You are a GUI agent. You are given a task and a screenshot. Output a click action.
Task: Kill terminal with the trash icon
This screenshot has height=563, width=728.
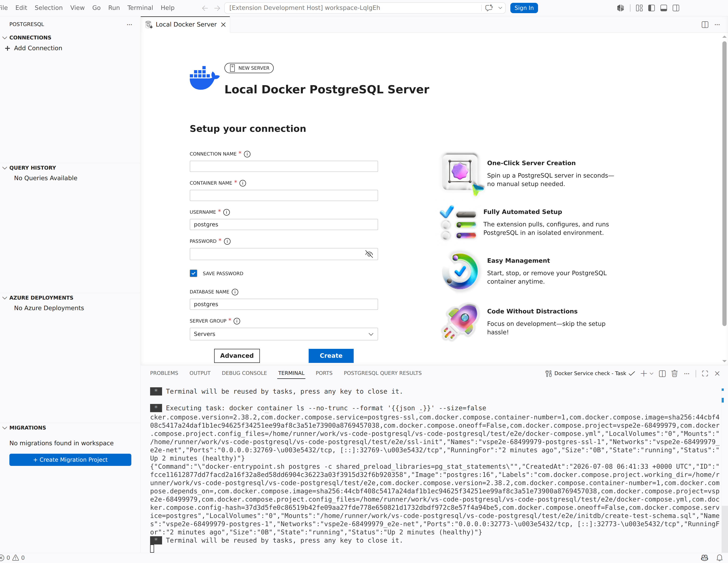click(674, 374)
